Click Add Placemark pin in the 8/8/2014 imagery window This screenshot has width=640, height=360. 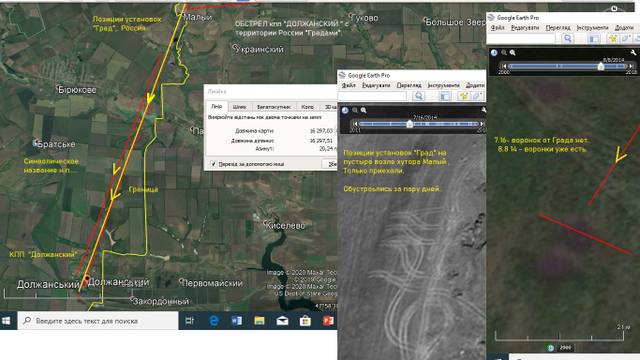(612, 38)
